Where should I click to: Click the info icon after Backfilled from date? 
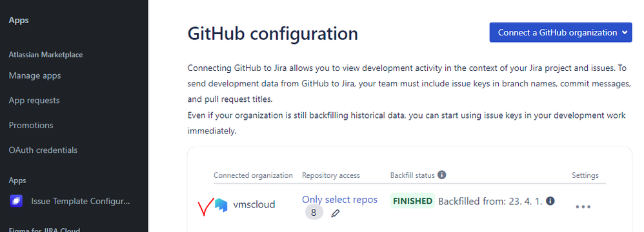tap(550, 201)
